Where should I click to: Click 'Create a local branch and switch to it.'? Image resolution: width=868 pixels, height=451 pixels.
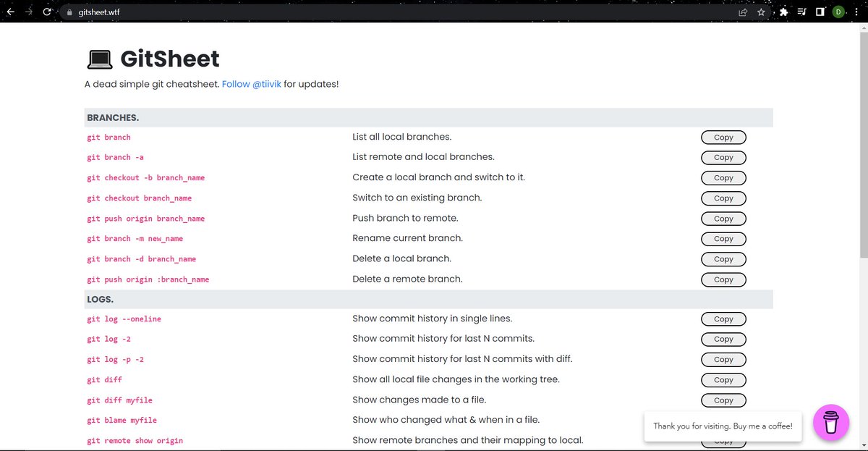click(x=439, y=177)
